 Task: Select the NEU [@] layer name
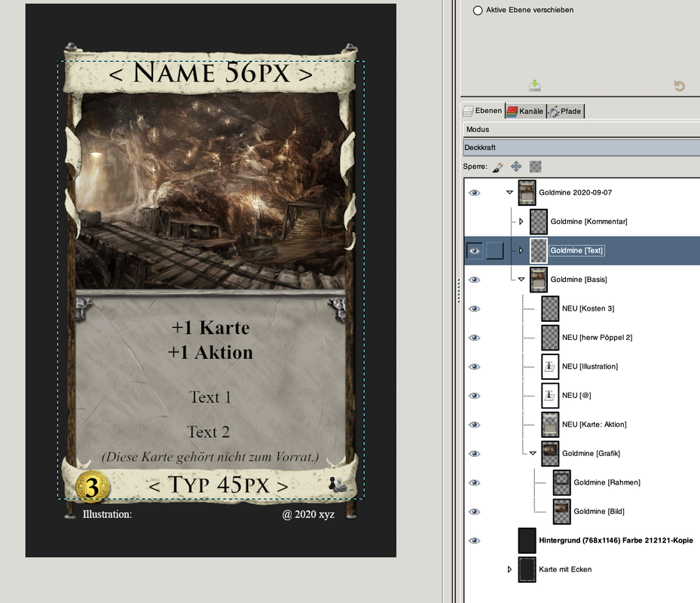coord(576,396)
